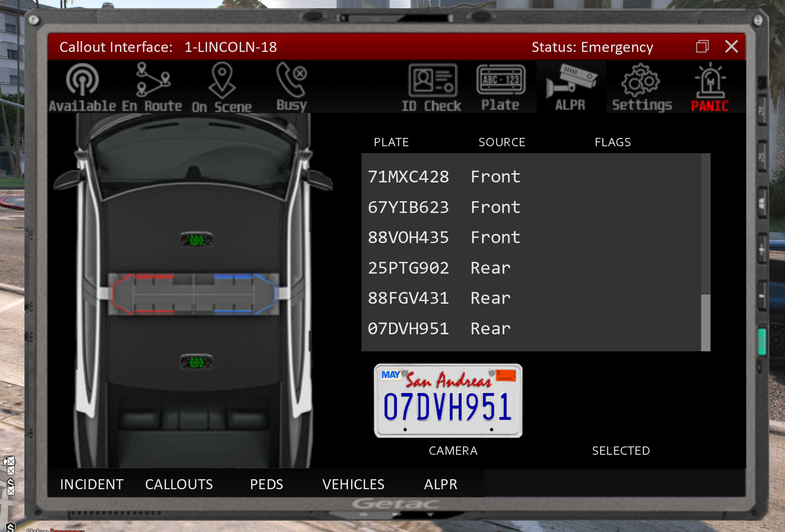Image resolution: width=785 pixels, height=532 pixels.
Task: Open the ALPR camera icon
Action: [570, 88]
